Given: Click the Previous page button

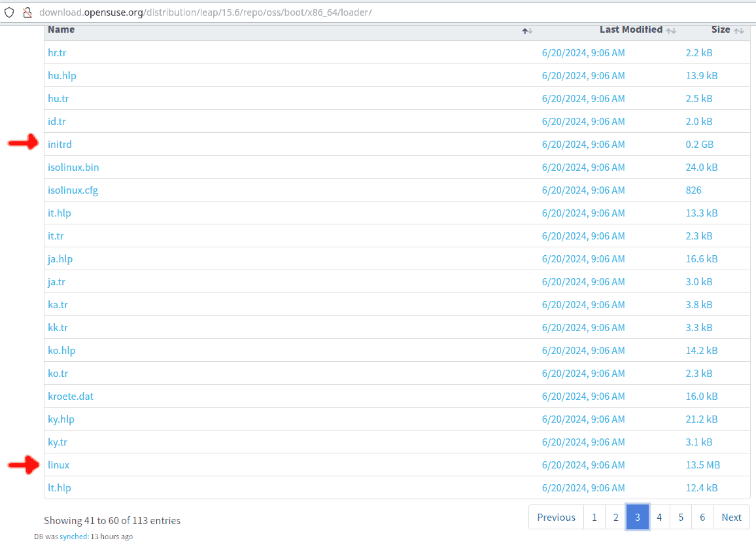Looking at the screenshot, I should coord(556,517).
